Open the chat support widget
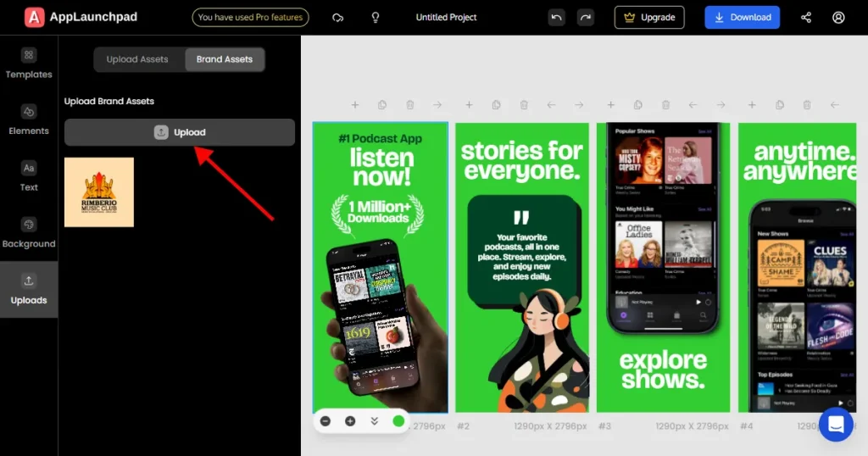The image size is (868, 456). coord(836,425)
